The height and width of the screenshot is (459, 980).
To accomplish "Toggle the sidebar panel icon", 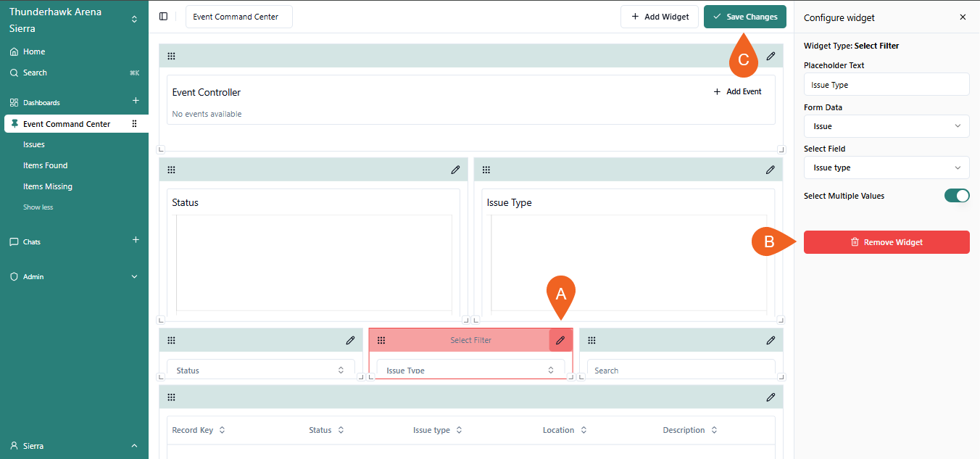I will coord(163,17).
